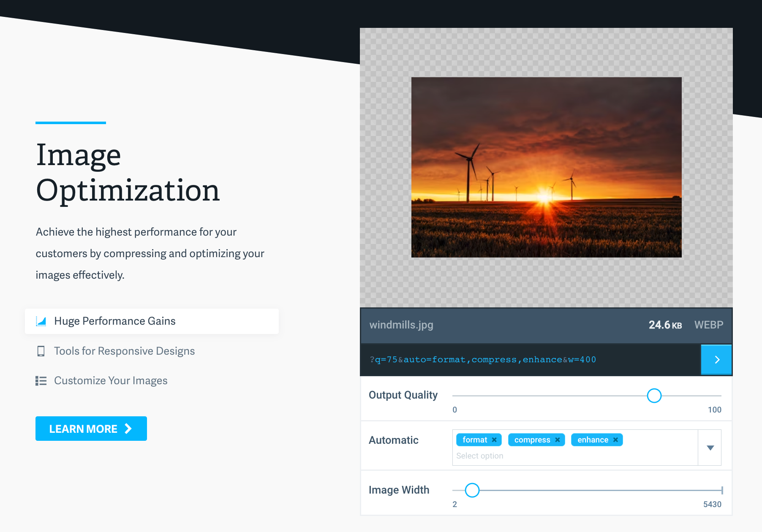Click the arrow icon inside Learn More
The image size is (762, 532).
coord(128,429)
